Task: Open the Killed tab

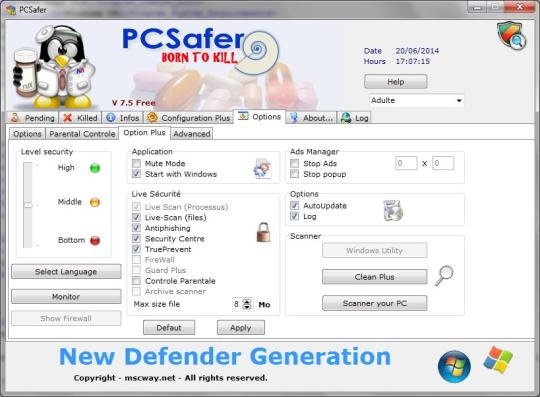Action: pyautogui.click(x=81, y=118)
